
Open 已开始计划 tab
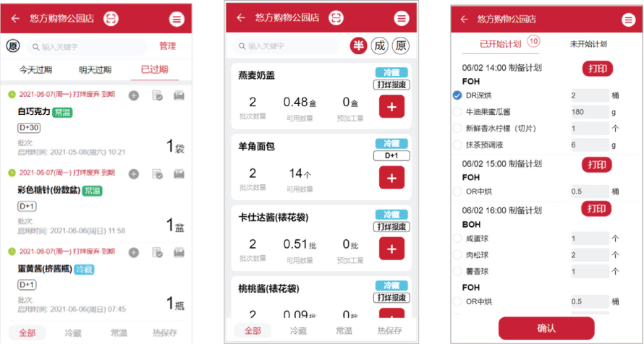point(500,44)
